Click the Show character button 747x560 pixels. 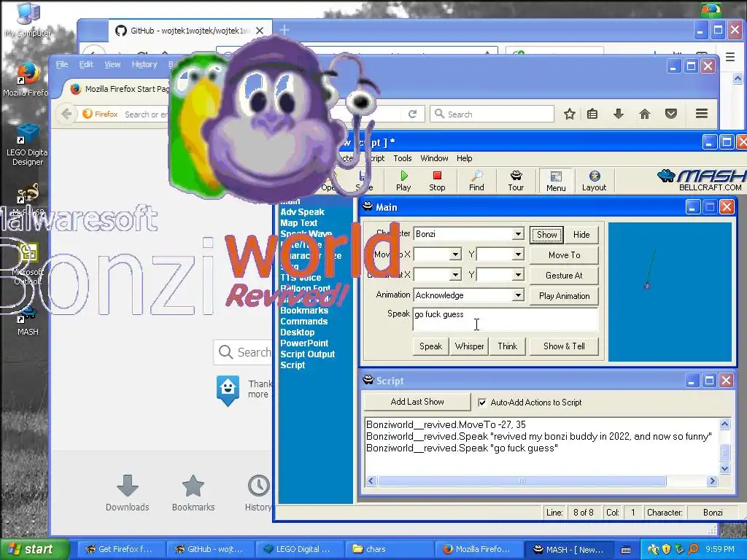point(546,234)
